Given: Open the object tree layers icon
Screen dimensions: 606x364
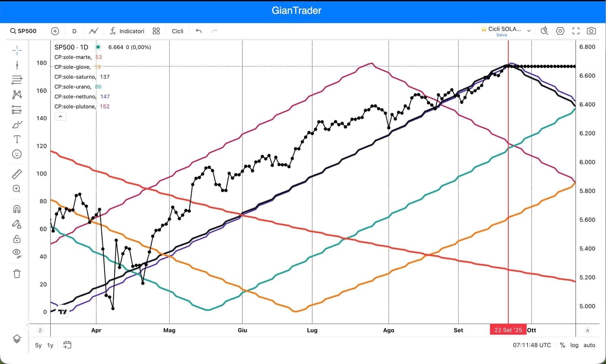Looking at the screenshot, I should point(17,339).
